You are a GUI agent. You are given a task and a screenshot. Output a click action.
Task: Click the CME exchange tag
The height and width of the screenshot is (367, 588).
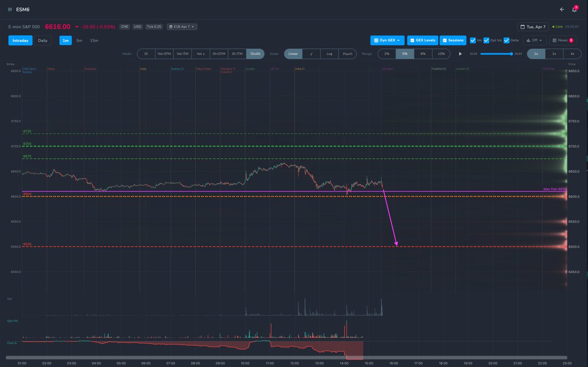pyautogui.click(x=124, y=26)
